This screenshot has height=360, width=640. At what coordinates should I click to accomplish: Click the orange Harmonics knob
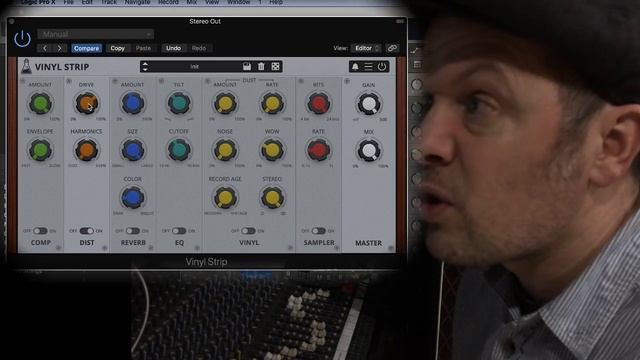pyautogui.click(x=87, y=150)
